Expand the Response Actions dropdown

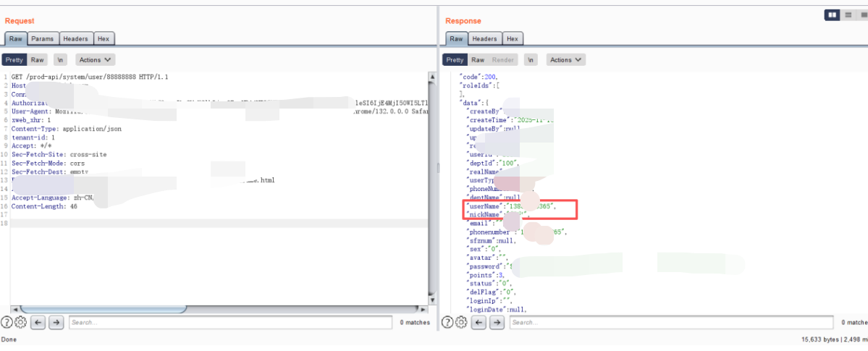(565, 60)
